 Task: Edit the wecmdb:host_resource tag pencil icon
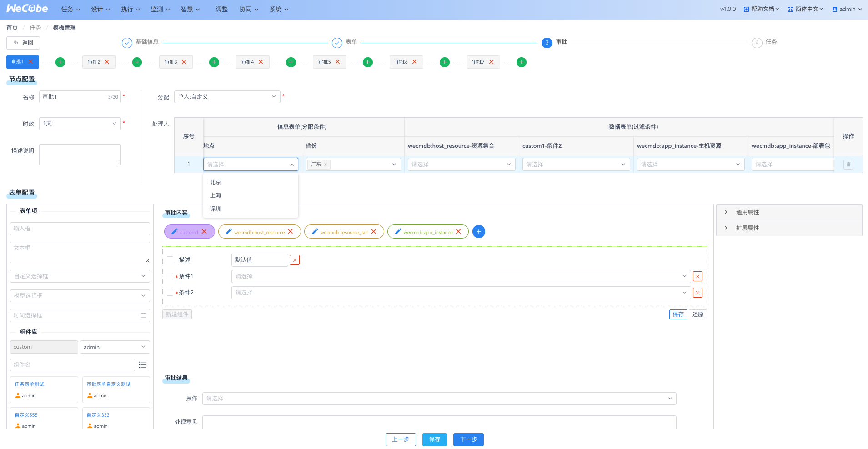tap(229, 232)
